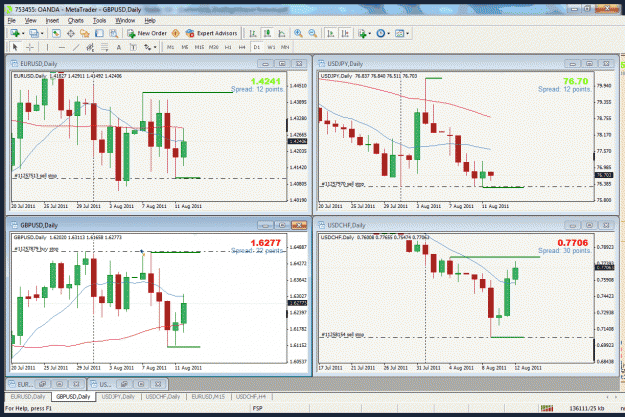The image size is (625, 417).
Task: Select the Text Label tool
Action: [x=133, y=47]
